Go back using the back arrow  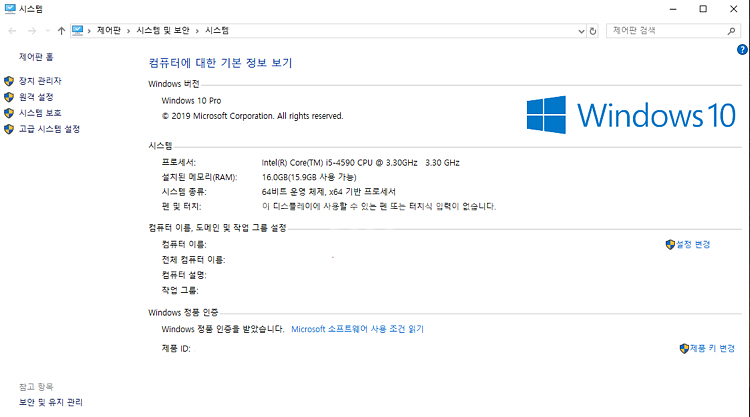tap(12, 31)
